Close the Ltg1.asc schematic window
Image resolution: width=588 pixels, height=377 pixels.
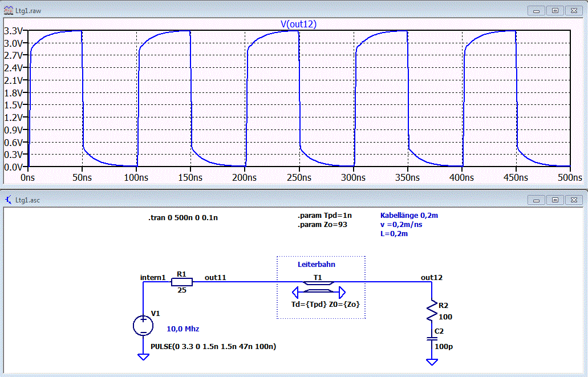coord(574,200)
